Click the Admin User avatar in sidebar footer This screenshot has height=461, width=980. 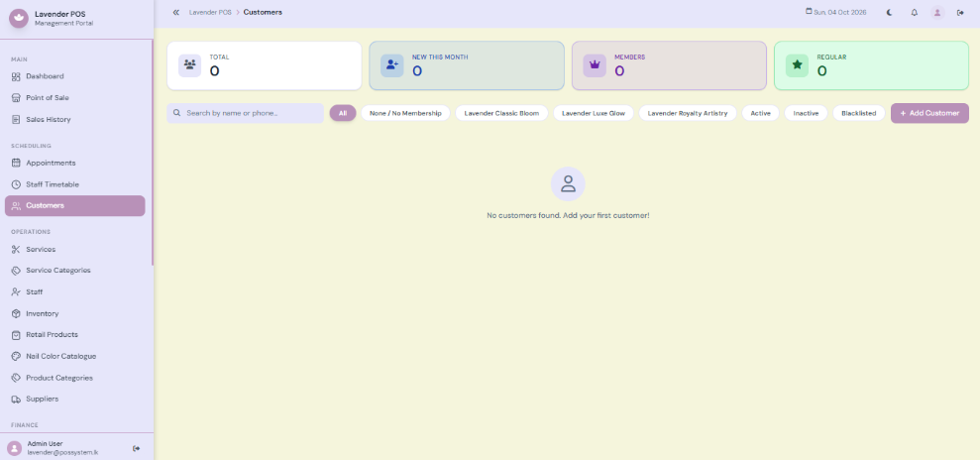pos(15,448)
